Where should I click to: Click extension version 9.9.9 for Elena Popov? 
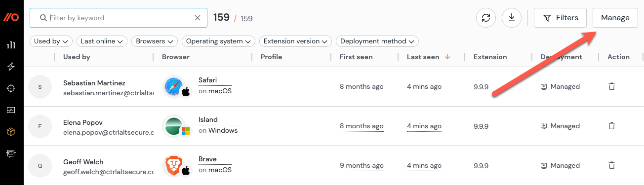pyautogui.click(x=481, y=126)
